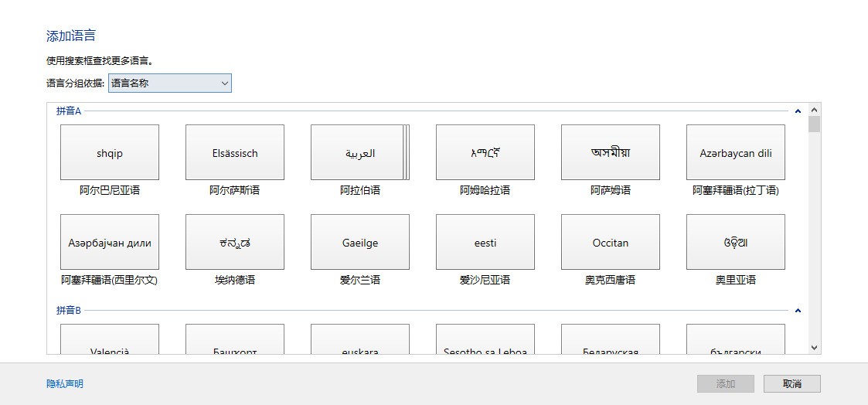Choose the български language tile

coord(736,339)
